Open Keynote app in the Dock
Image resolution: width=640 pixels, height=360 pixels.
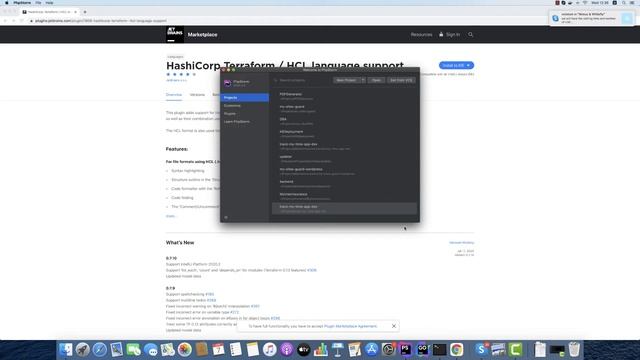click(338, 349)
